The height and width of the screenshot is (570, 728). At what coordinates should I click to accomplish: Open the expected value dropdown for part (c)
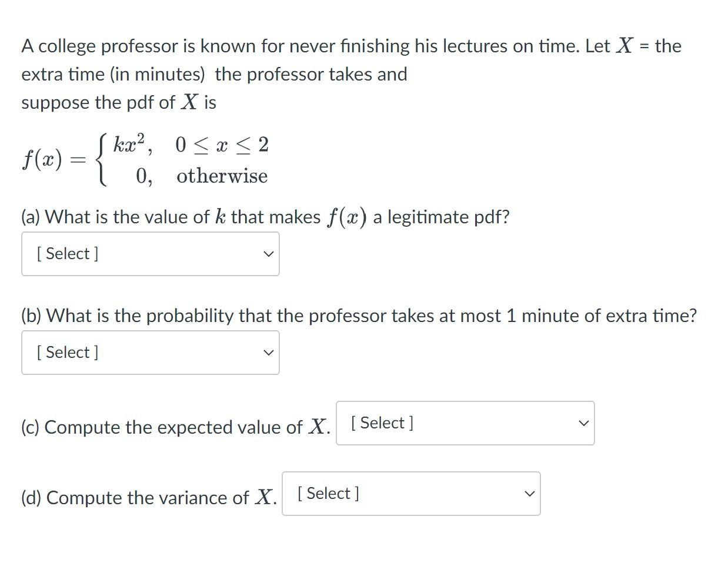[x=465, y=423]
